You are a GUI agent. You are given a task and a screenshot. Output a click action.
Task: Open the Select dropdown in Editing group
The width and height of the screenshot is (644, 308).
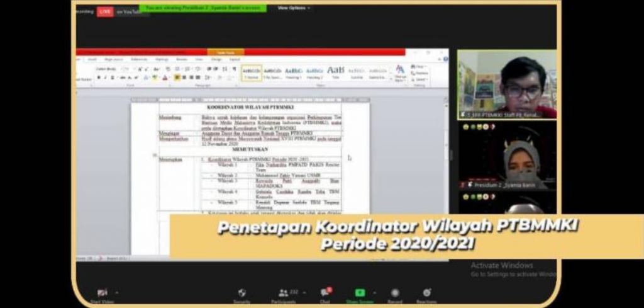click(x=420, y=79)
